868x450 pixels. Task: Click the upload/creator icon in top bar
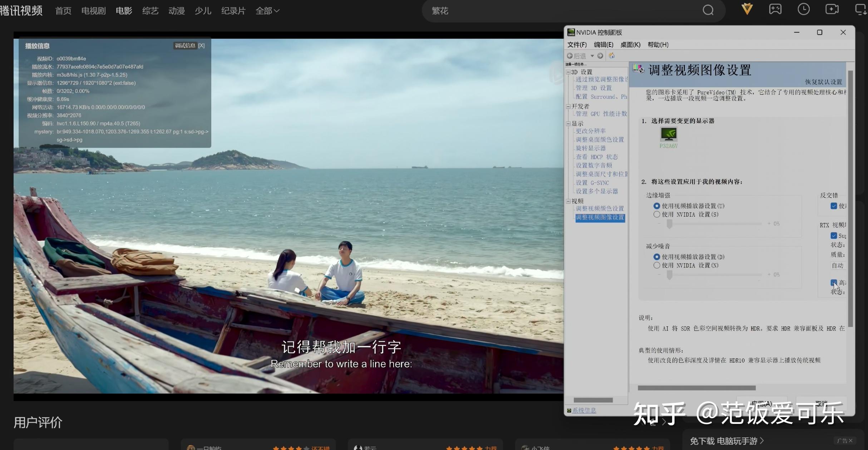coord(833,9)
